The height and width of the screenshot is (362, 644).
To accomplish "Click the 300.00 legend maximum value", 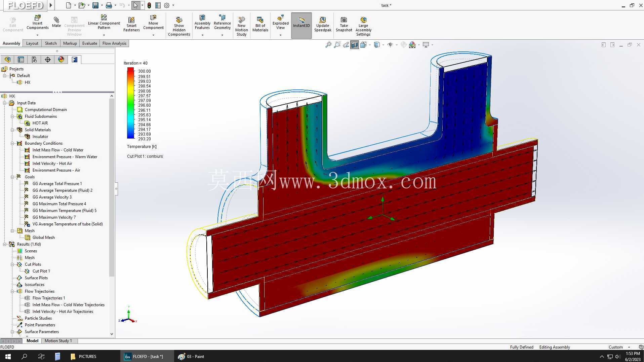I will (144, 71).
